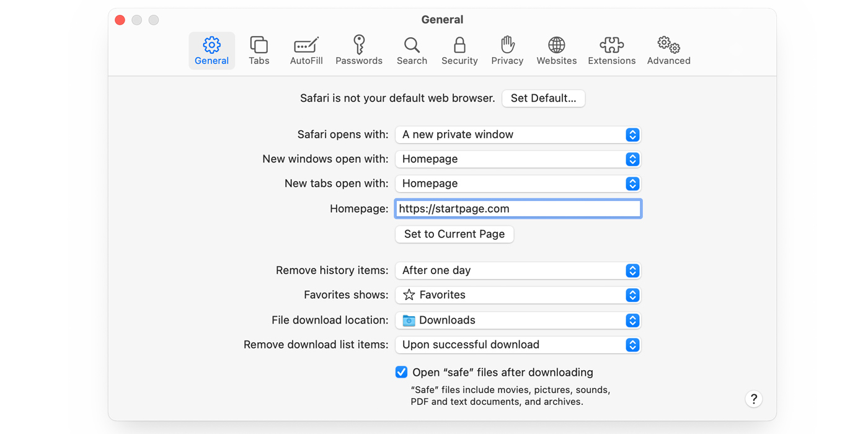Open the New windows open with menu
The width and height of the screenshot is (868, 434).
[518, 159]
